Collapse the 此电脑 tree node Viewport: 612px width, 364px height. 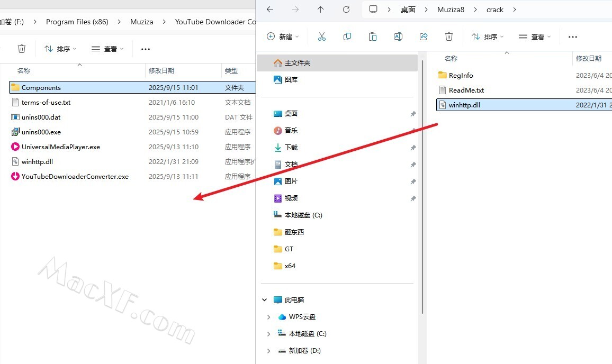(265, 299)
